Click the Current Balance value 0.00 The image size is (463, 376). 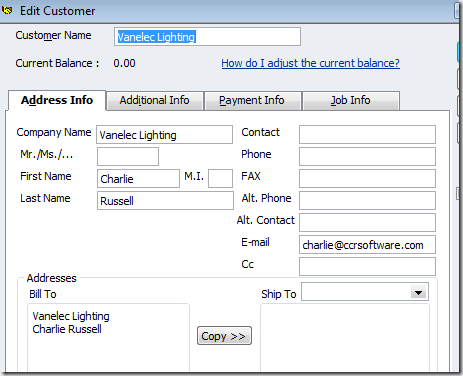[x=124, y=63]
